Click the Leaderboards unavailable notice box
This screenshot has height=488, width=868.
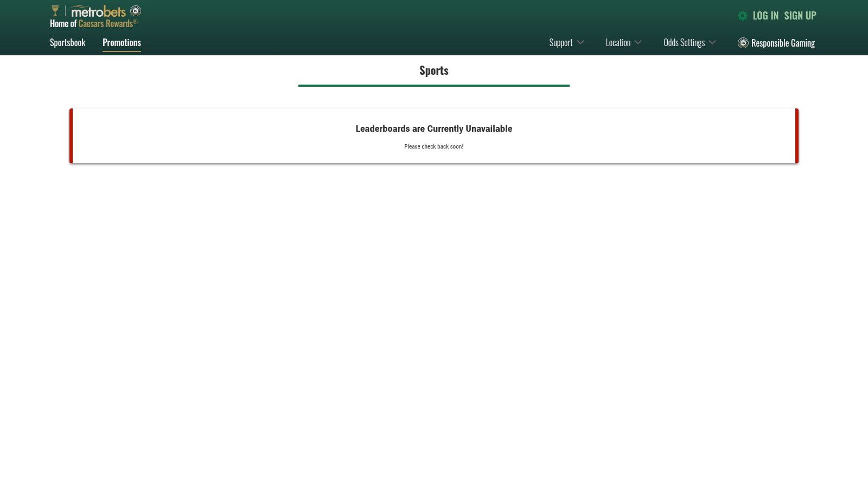click(433, 136)
